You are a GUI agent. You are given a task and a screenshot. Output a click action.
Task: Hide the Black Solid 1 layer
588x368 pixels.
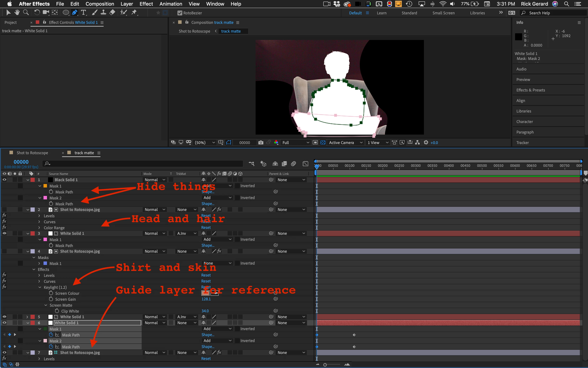tap(4, 180)
